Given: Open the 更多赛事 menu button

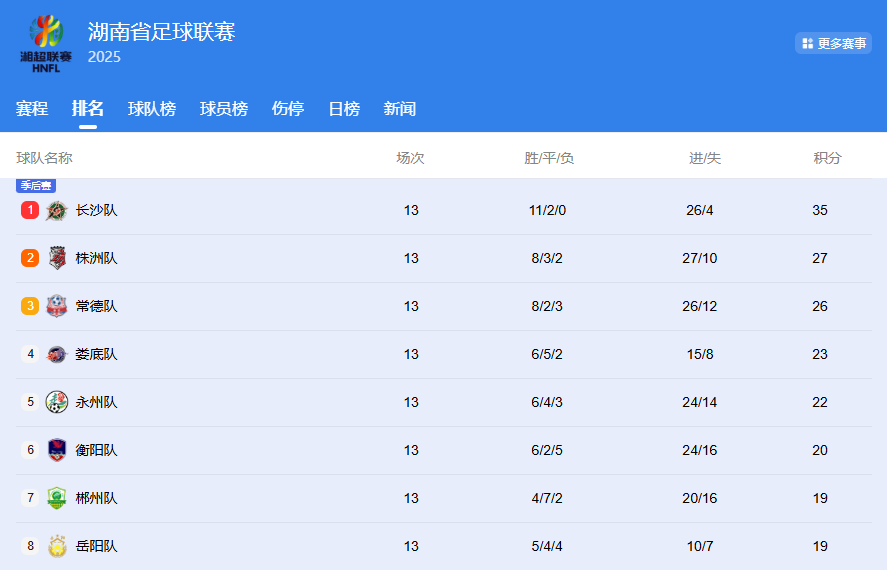Looking at the screenshot, I should click(x=833, y=43).
